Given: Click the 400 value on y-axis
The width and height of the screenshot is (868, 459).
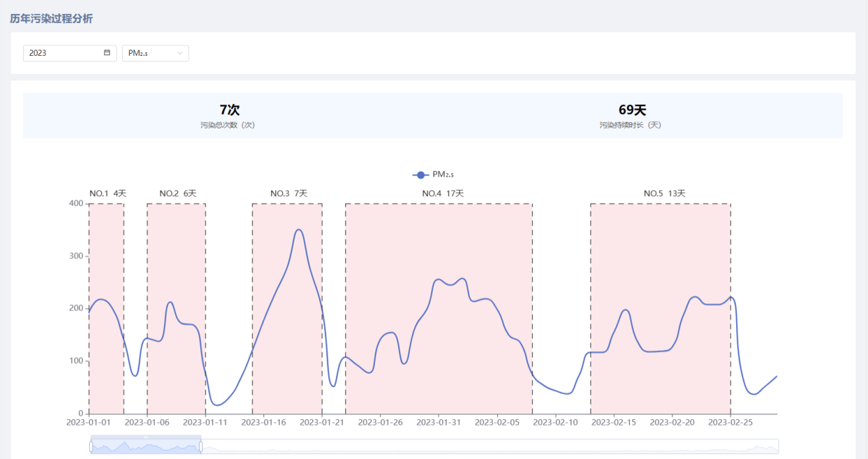Looking at the screenshot, I should (x=76, y=204).
